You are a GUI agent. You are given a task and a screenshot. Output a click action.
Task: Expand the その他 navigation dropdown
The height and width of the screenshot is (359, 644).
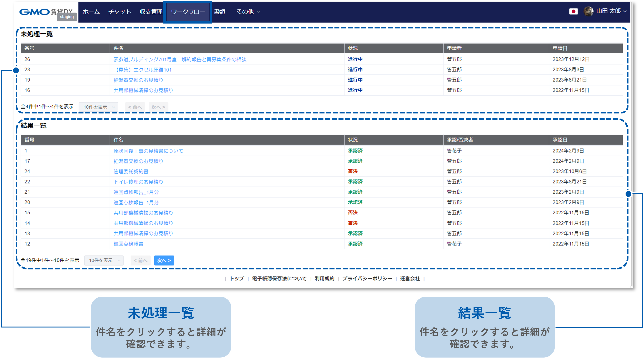click(248, 12)
